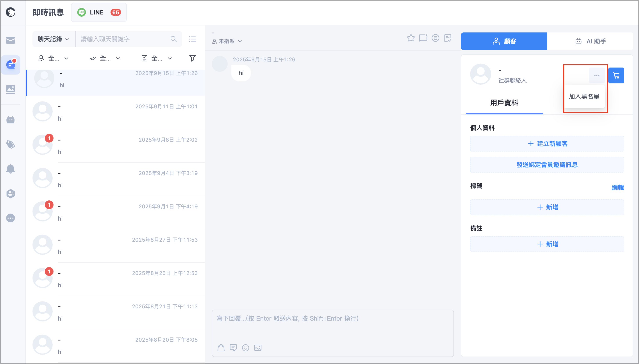Click the funnel filter icon
This screenshot has height=364, width=639.
tap(193, 58)
